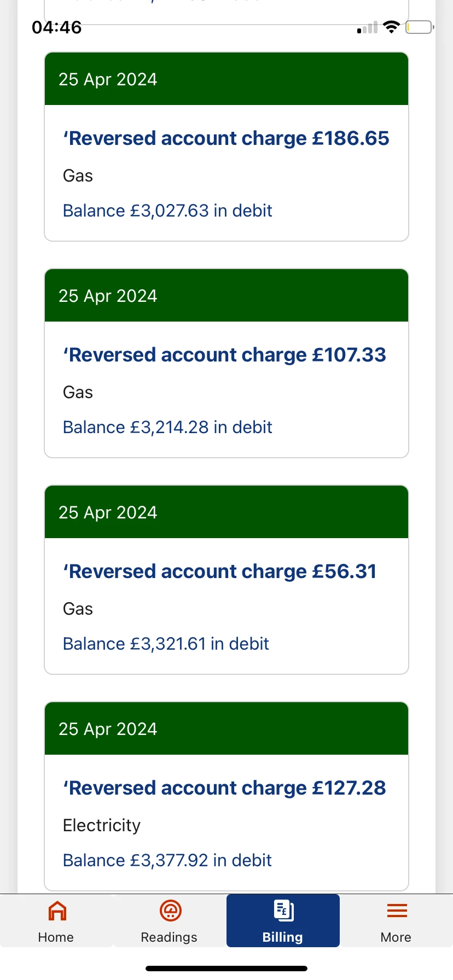Open the More hamburger menu icon
The image size is (453, 980).
[397, 911]
